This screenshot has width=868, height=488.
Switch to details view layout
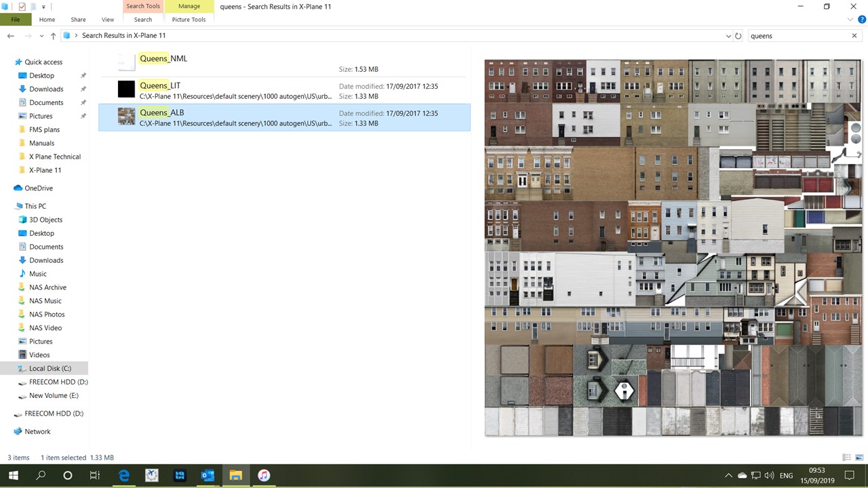846,457
